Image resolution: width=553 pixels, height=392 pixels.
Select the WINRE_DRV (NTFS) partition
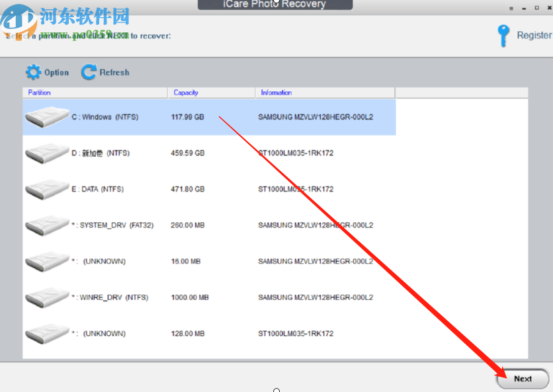pos(209,297)
